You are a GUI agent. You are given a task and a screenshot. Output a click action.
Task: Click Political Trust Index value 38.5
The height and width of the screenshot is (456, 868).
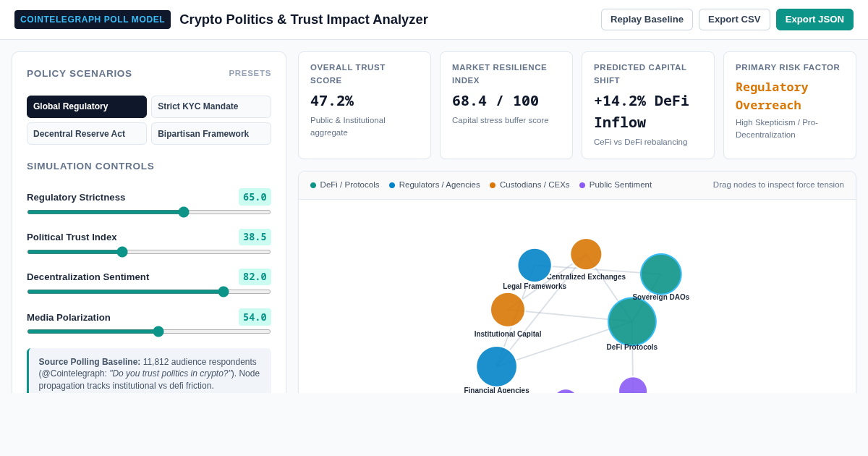point(255,237)
